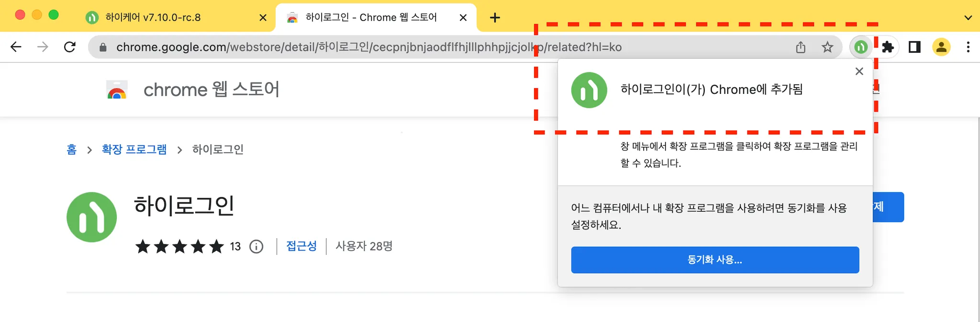Toggle the browser side panel
980x322 pixels.
(914, 47)
